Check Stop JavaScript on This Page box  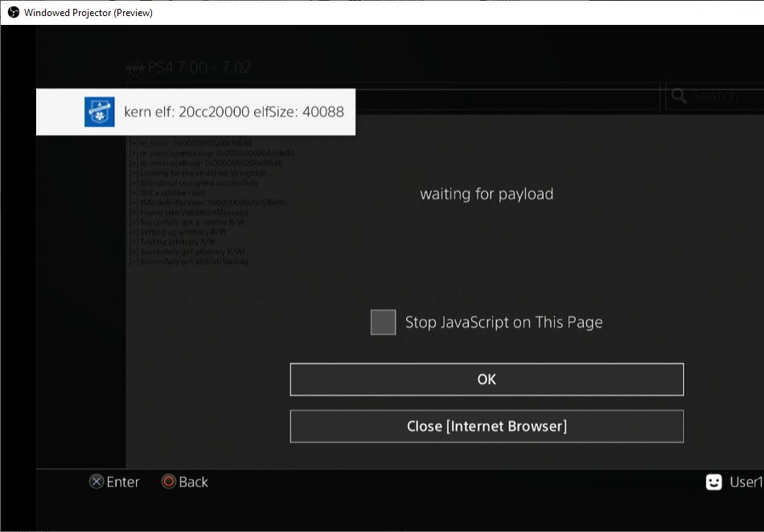pyautogui.click(x=383, y=322)
